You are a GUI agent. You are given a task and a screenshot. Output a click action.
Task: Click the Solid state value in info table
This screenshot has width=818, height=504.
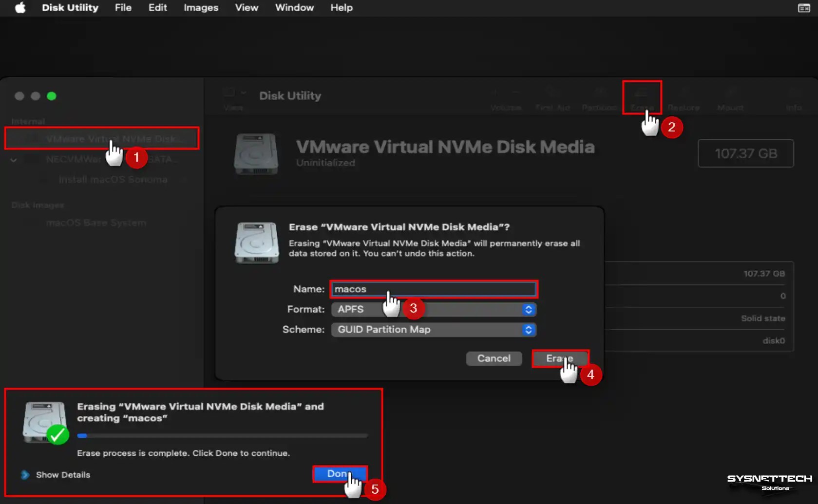pyautogui.click(x=763, y=318)
